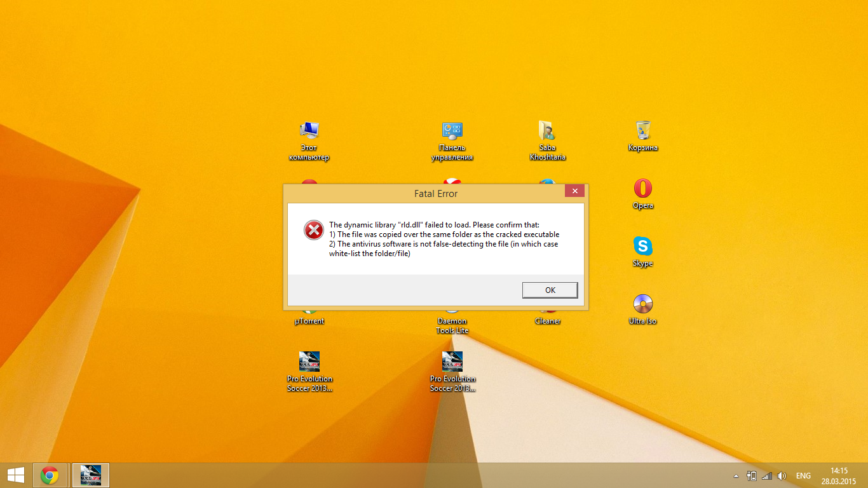This screenshot has width=868, height=488.
Task: Close the Fatal Error dialog
Action: coord(574,191)
